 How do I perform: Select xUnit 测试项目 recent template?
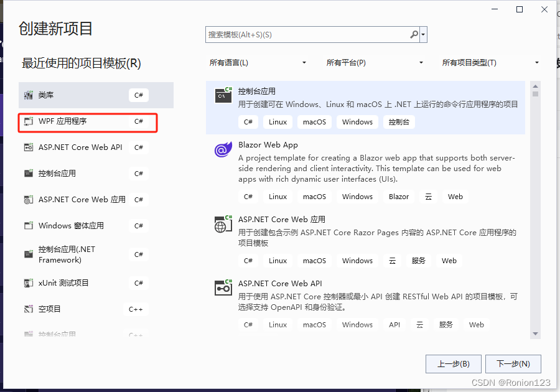click(x=96, y=283)
